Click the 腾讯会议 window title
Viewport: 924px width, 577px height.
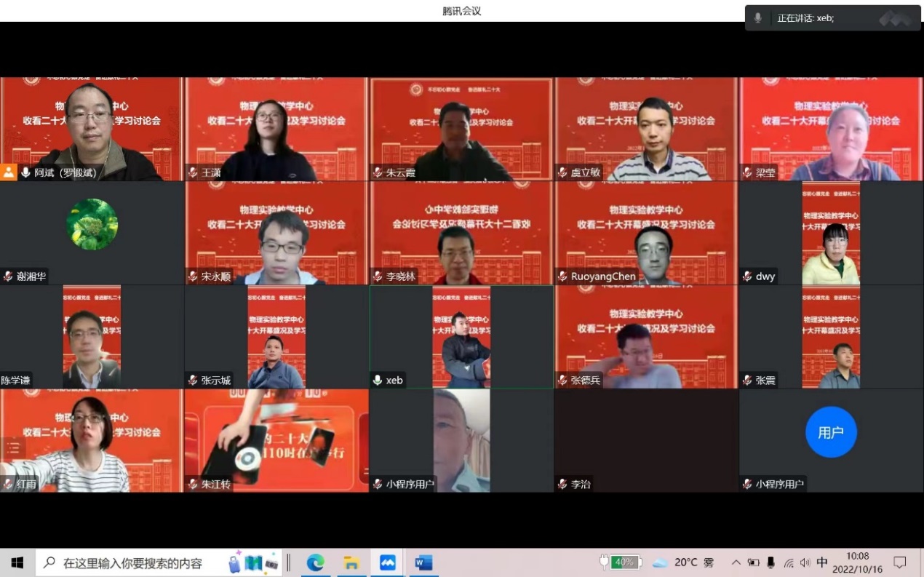point(462,11)
